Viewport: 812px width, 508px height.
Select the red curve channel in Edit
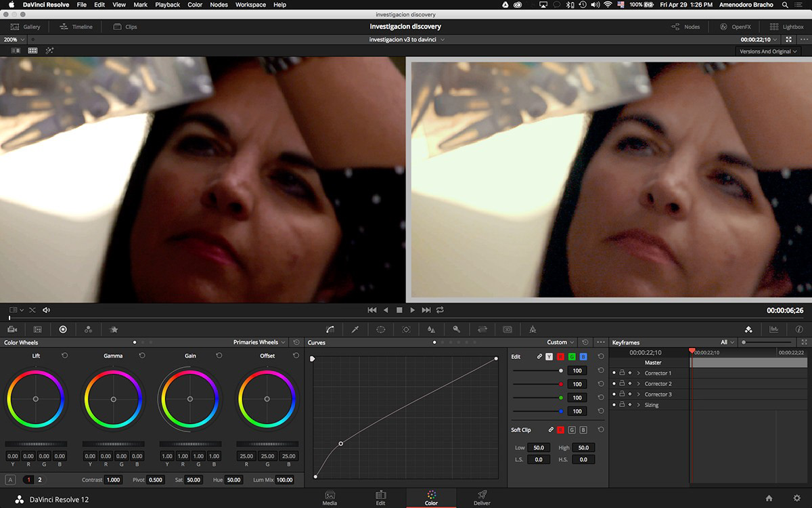coord(560,356)
